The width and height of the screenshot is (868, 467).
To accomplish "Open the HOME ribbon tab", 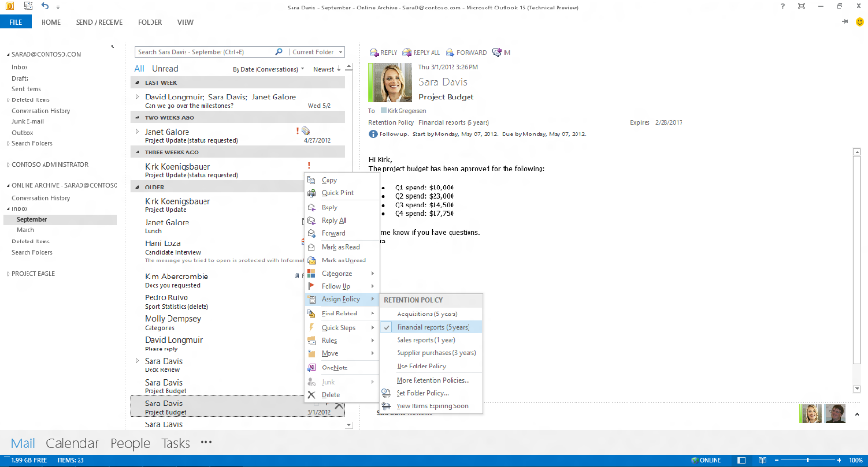I will tap(50, 22).
